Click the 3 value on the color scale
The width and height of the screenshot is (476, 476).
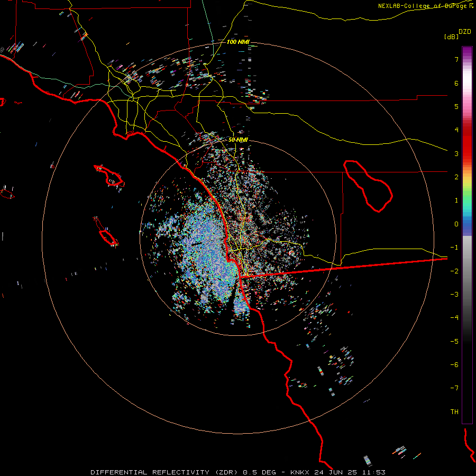(456, 153)
